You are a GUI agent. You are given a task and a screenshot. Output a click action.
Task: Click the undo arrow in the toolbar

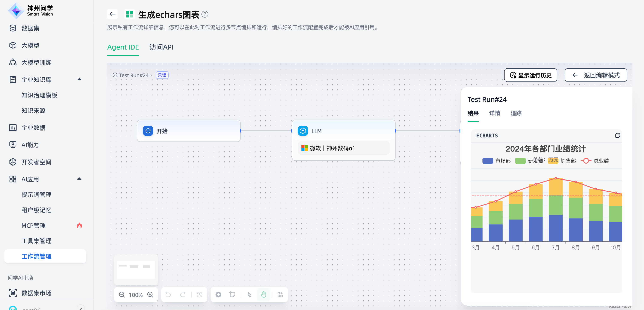[x=168, y=295]
